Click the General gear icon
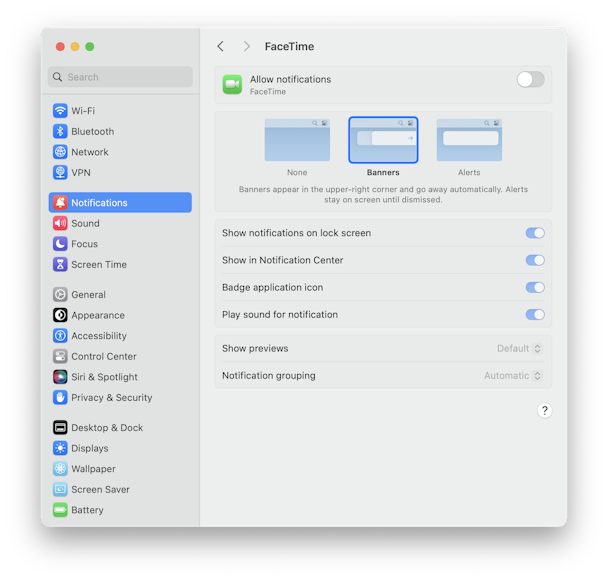Screen dimensions: 608x581 coord(60,294)
